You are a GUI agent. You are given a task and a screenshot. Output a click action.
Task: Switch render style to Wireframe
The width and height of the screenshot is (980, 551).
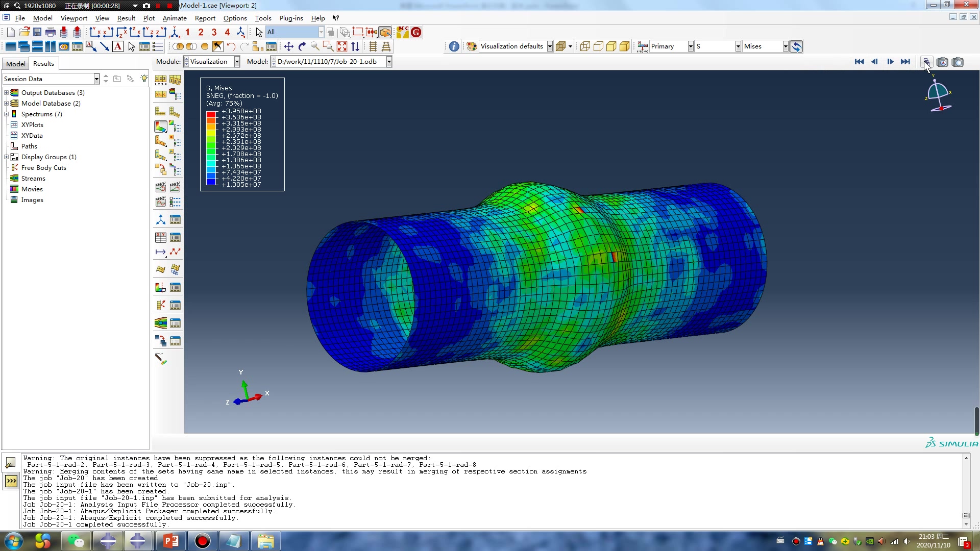[585, 46]
